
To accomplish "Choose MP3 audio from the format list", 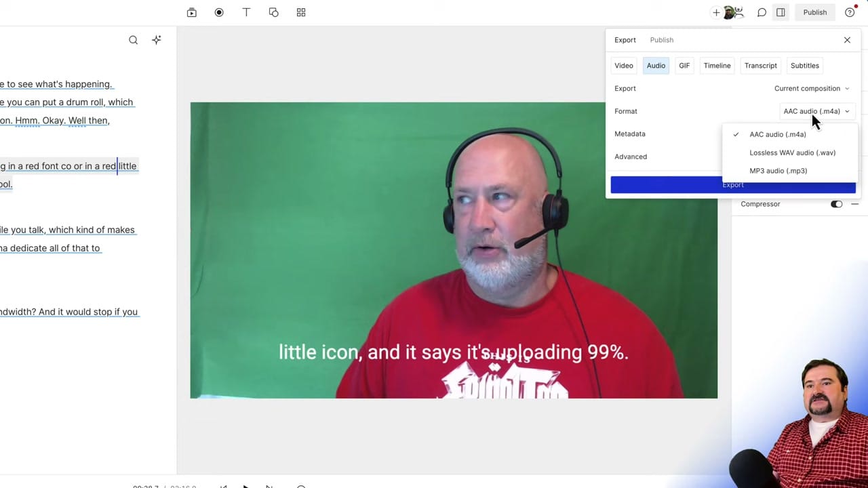I will point(778,170).
